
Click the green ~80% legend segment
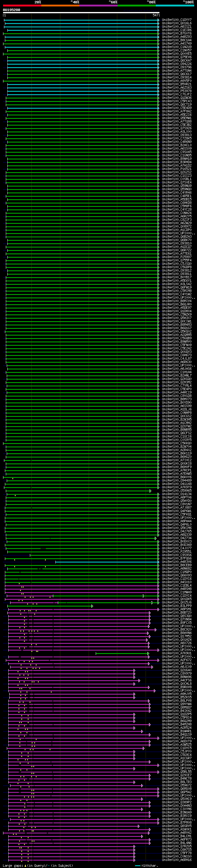pos(137,6)
